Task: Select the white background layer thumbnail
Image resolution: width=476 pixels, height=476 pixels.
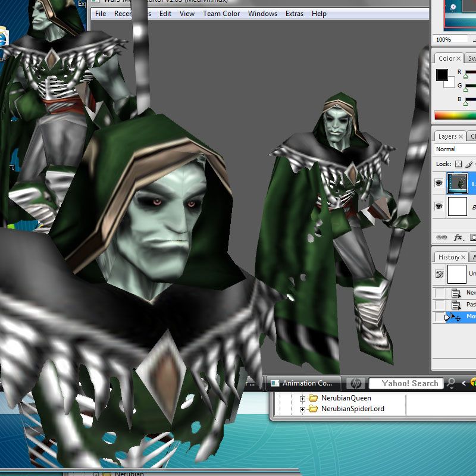Action: tap(458, 206)
